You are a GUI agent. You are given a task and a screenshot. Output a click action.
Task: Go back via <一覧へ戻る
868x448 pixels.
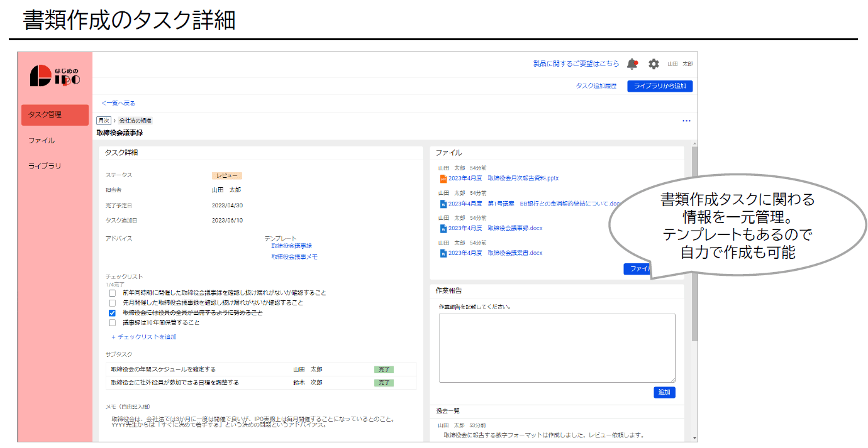point(118,103)
